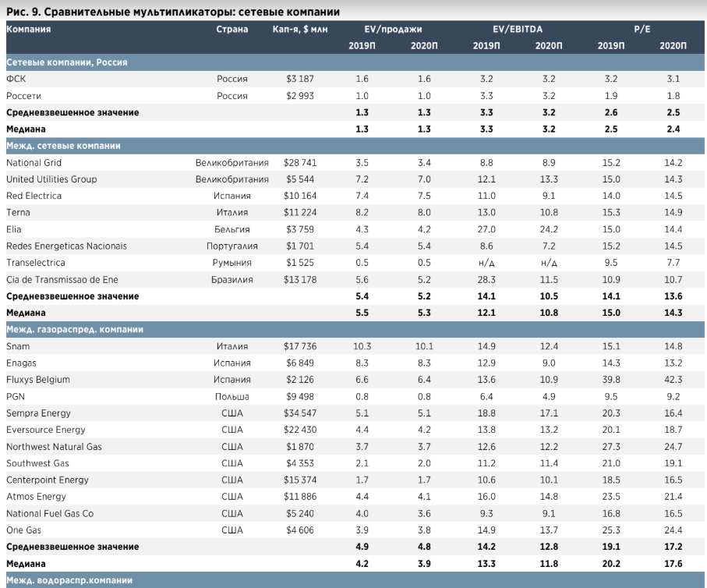Click the company name 'Snam'

coord(18,346)
